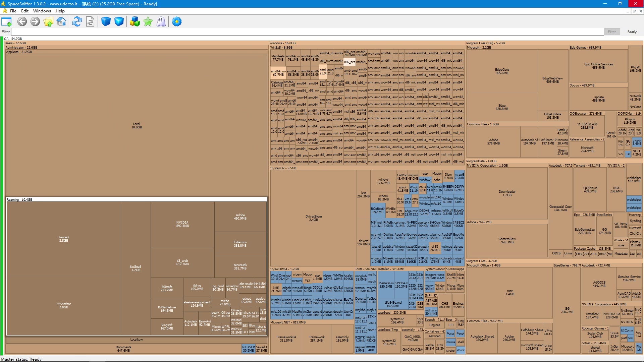Select the 360safe 213.7MB block
Viewport: 644px width, 362px height.
pyautogui.click(x=167, y=288)
